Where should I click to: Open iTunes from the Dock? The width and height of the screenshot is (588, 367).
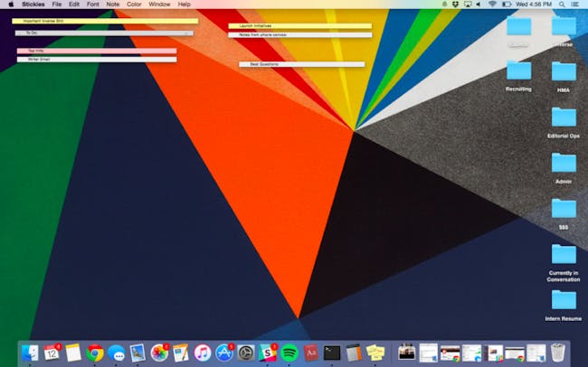coord(203,353)
